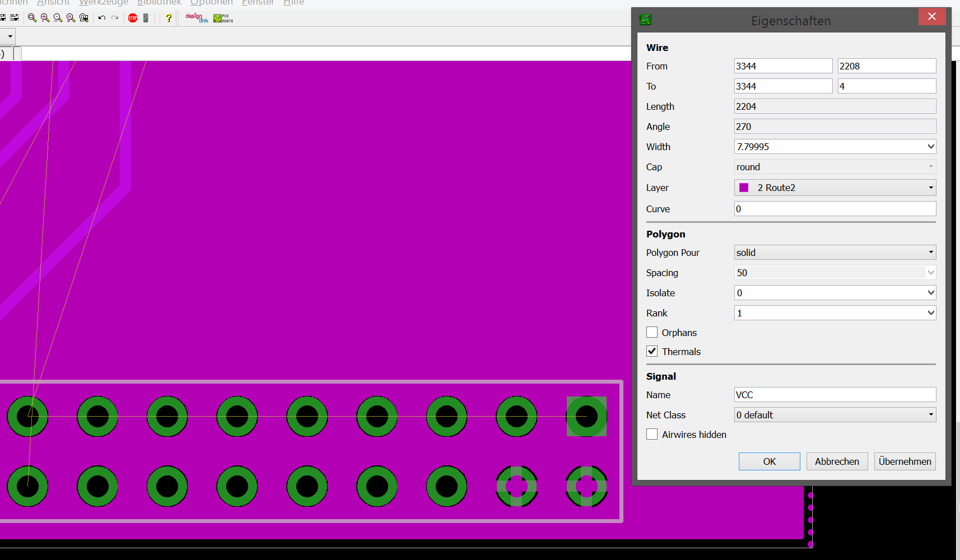Click the Abbrechen button
The width and height of the screenshot is (960, 560).
pyautogui.click(x=837, y=461)
